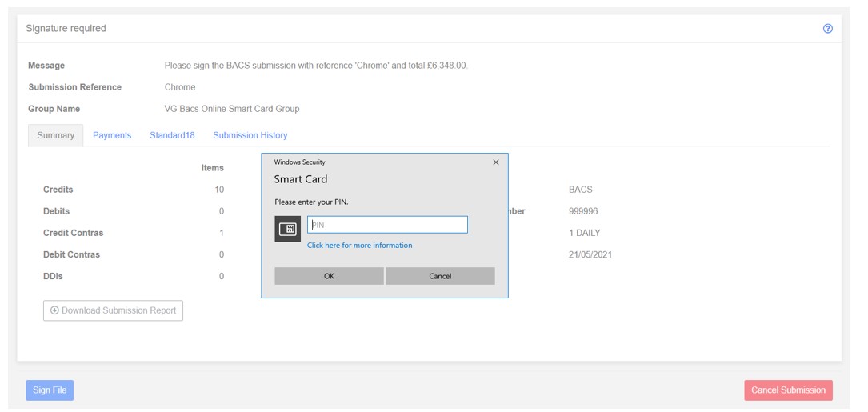Click the Items column header
Viewport: 868px width, 412px height.
coord(213,168)
